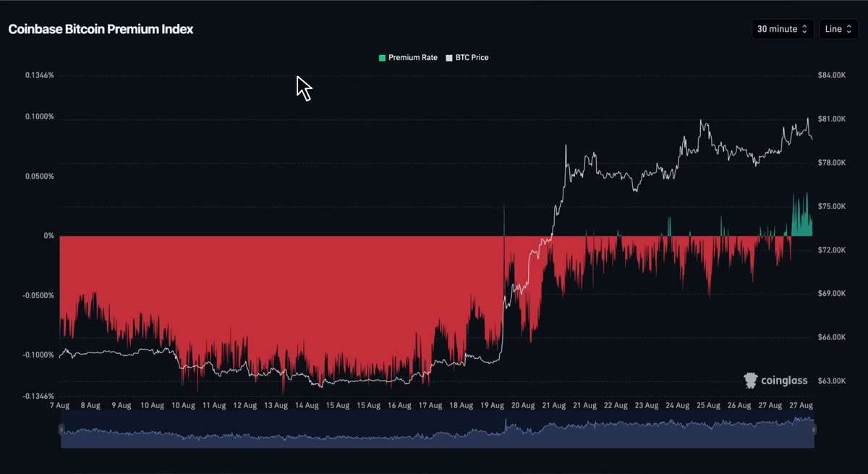The image size is (868, 474).
Task: Click the 0.0500% left axis label
Action: coord(39,177)
